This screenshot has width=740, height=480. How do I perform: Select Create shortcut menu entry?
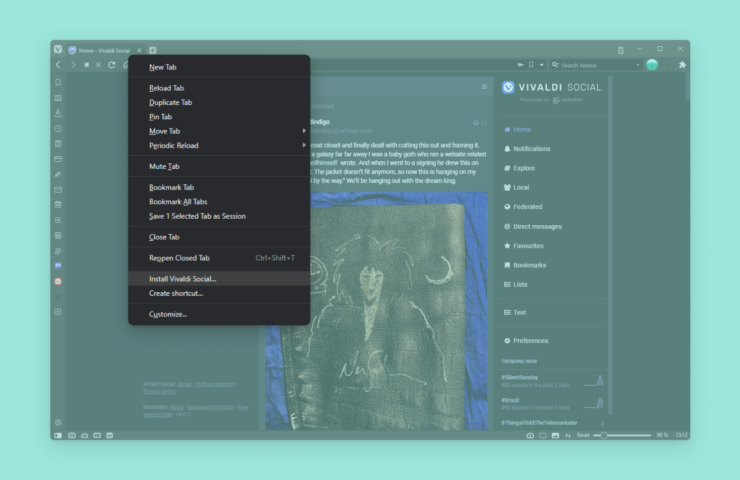click(x=219, y=293)
